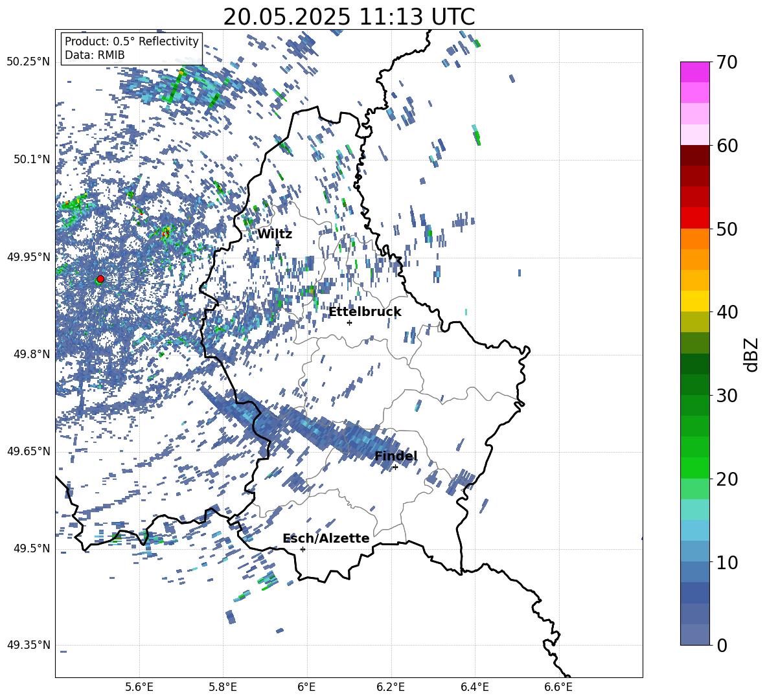The width and height of the screenshot is (767, 700).
Task: Click the magenta top colorbar segment
Action: (x=694, y=72)
